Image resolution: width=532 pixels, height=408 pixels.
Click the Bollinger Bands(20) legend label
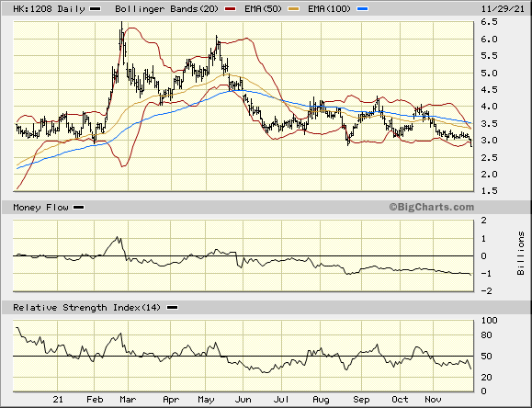pyautogui.click(x=166, y=9)
